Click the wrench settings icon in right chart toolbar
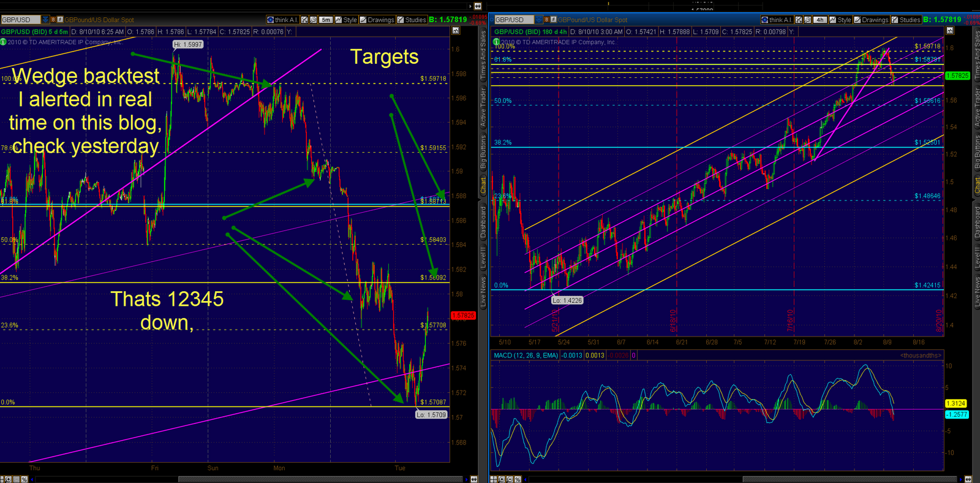Image resolution: width=980 pixels, height=483 pixels. pyautogui.click(x=807, y=20)
